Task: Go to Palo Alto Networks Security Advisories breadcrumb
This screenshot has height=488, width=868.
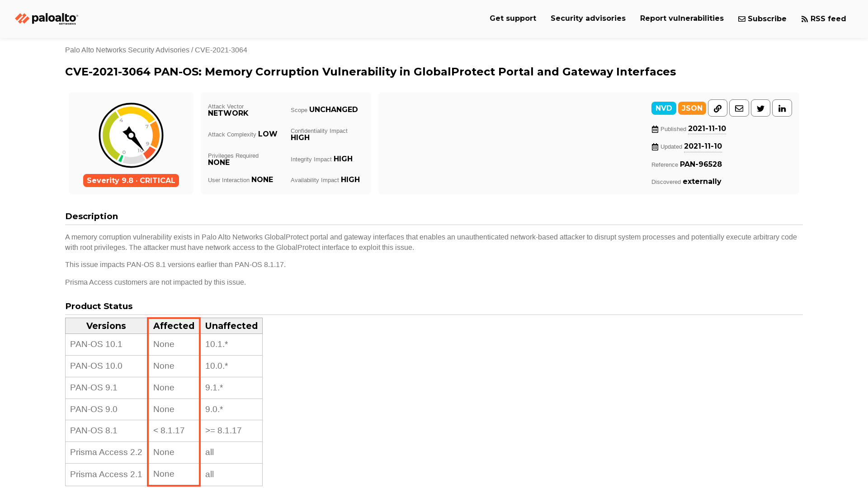Action: 127,50
